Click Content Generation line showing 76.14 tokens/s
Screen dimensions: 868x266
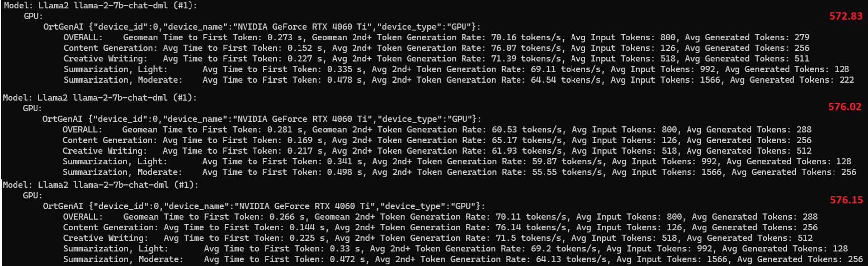click(x=440, y=227)
